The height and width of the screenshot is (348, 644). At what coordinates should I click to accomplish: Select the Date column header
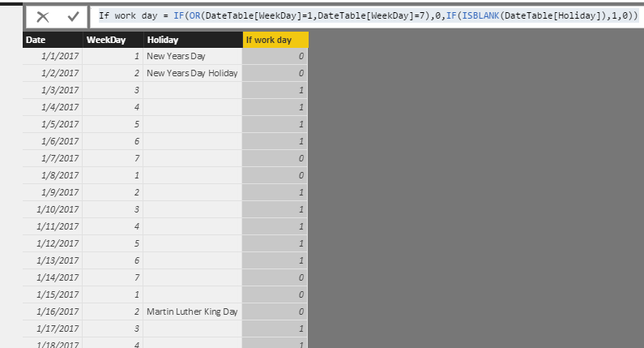[53, 40]
